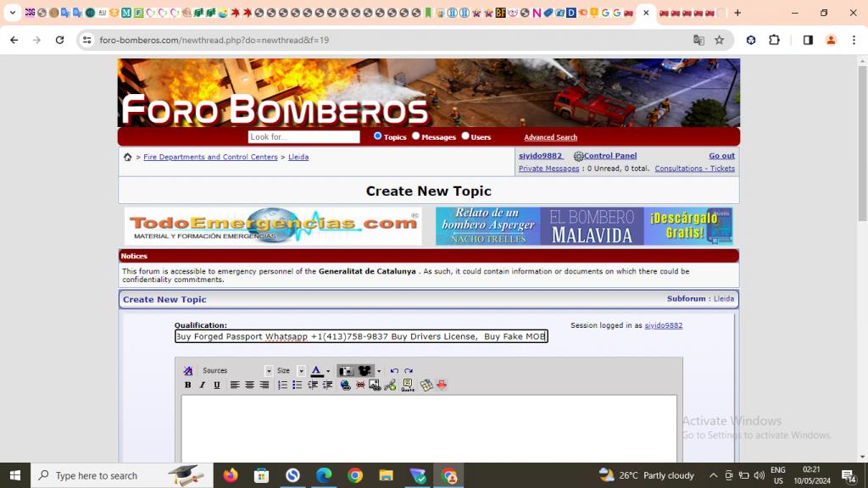Click the map-like icon in editor toolbar
Screen dimensions: 868x488
click(426, 385)
